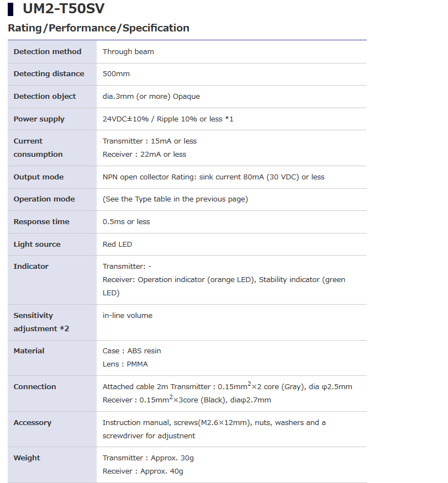Click the Rating/Performance/Specification section title

click(99, 28)
